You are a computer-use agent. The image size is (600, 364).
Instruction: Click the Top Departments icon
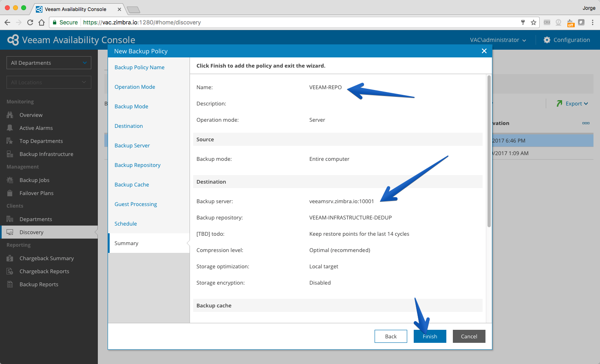(10, 141)
